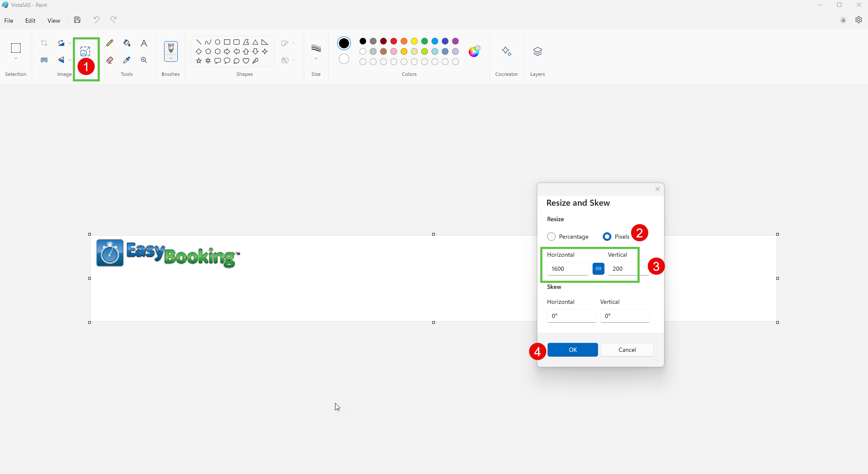Click the Horizontal resize field showing 1600
The width and height of the screenshot is (868, 474).
(x=568, y=269)
